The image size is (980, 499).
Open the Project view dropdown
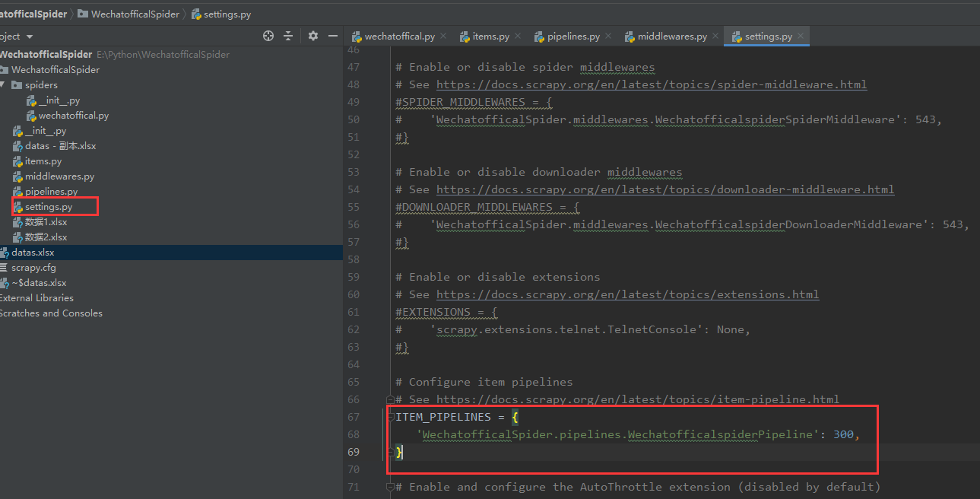[x=30, y=37]
